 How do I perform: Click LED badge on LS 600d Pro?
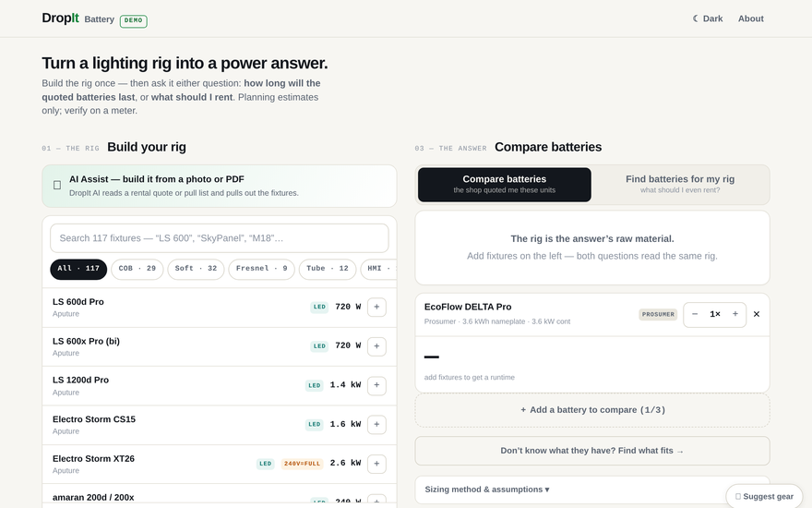pyautogui.click(x=319, y=307)
